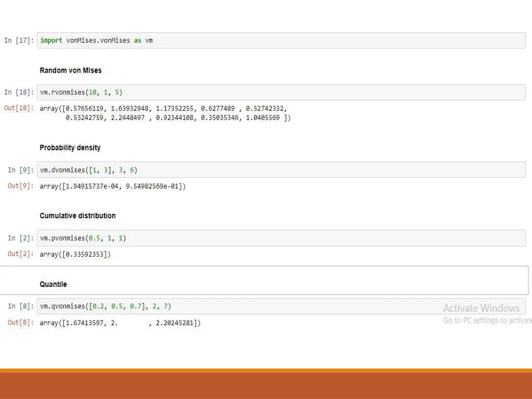
Task: Click the import vonMises code cell
Action: [281, 41]
